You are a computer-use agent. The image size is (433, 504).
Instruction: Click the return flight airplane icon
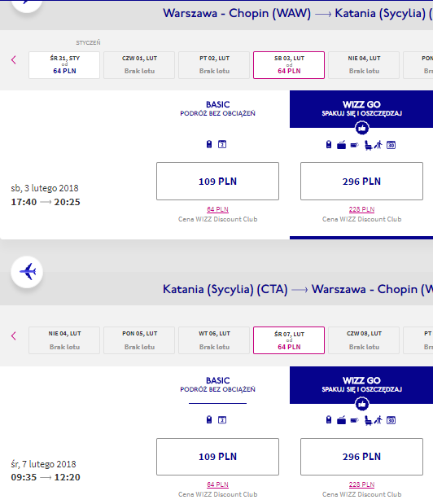(x=27, y=272)
